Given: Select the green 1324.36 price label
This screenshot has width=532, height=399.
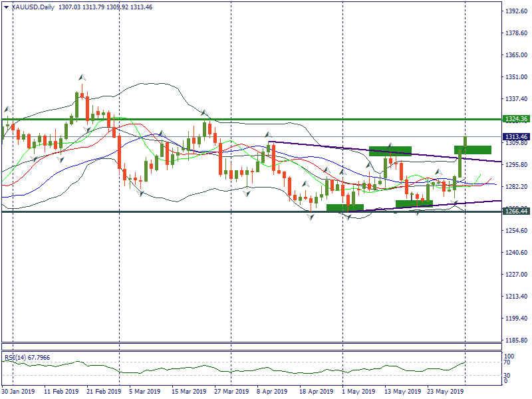Looking at the screenshot, I should (516, 119).
